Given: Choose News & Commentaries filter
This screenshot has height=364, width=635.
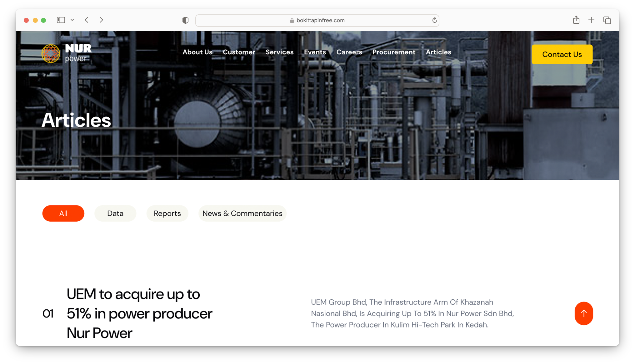Looking at the screenshot, I should click(242, 214).
